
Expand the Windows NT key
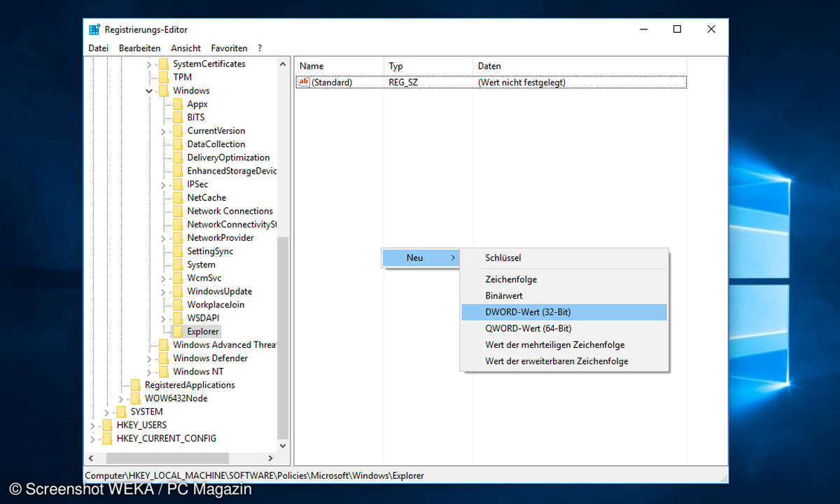[x=149, y=372]
